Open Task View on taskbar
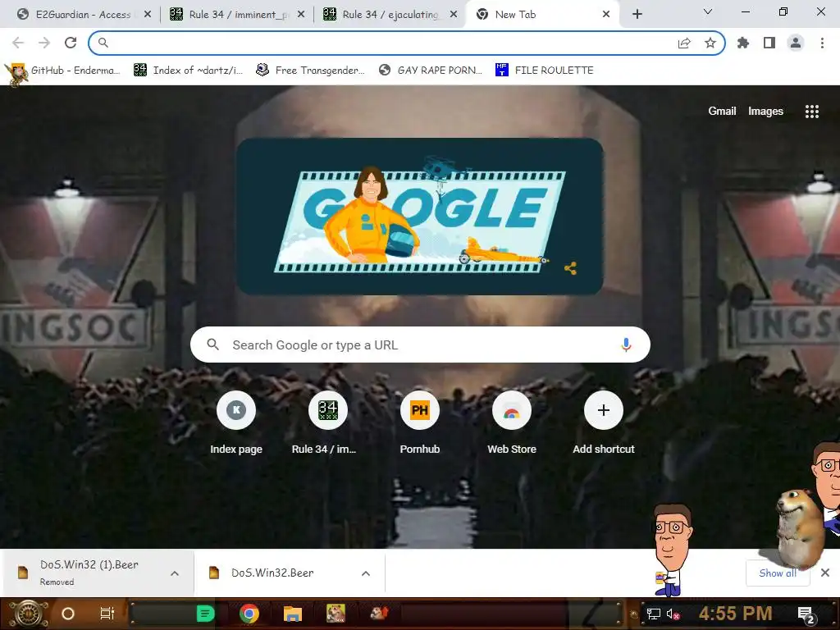840x630 pixels. pos(107,614)
